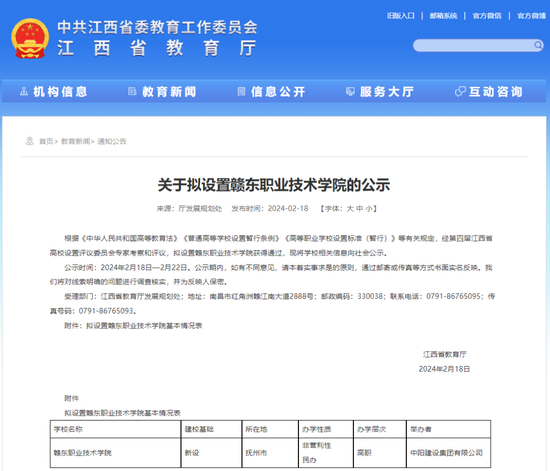
Task: Go to 首页 in the breadcrumb
Action: (46, 141)
